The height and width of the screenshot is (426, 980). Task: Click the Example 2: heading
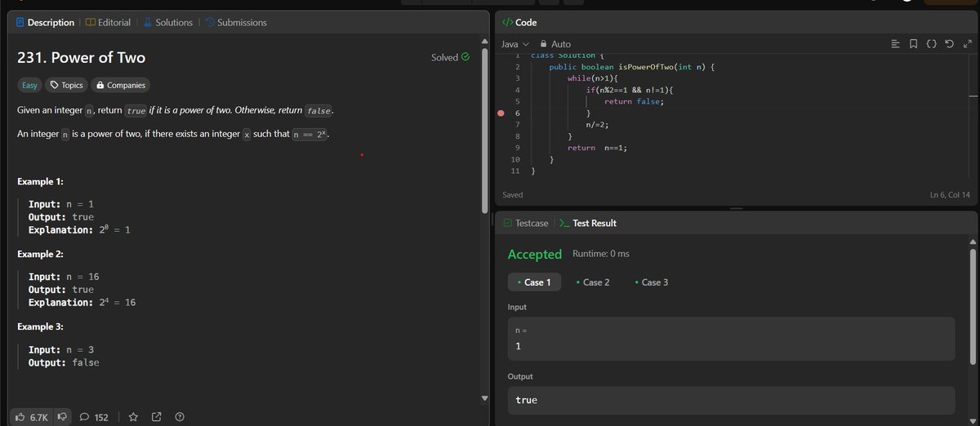click(x=41, y=254)
